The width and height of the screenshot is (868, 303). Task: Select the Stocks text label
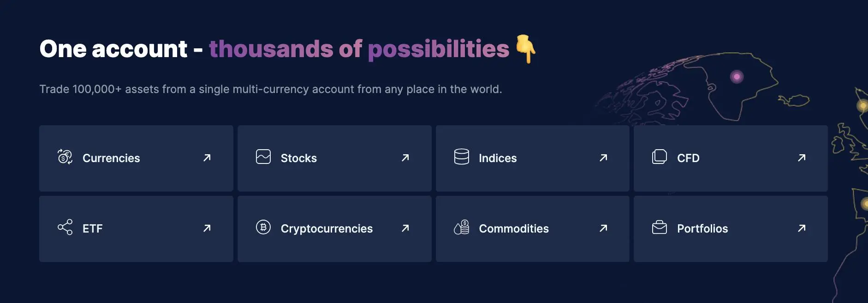click(x=299, y=158)
